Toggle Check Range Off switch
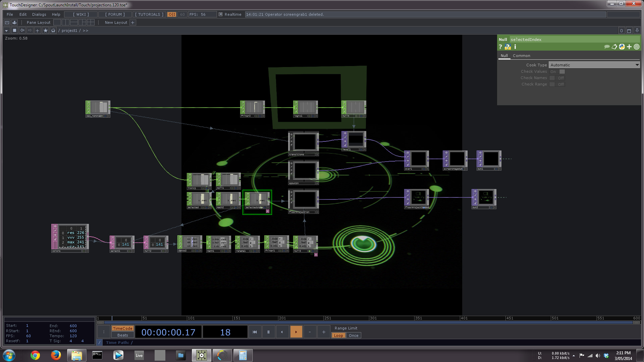This screenshot has height=362, width=644. (x=557, y=84)
